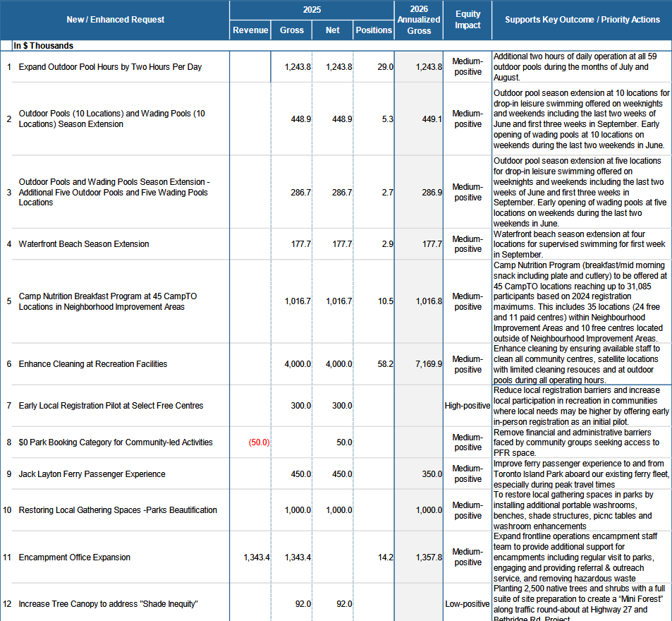Click Enhance Cleaning at Recreation Facilities title
The width and height of the screenshot is (672, 621).
(x=93, y=364)
